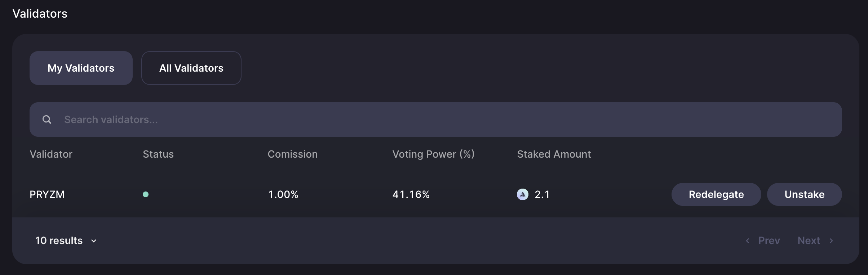The width and height of the screenshot is (868, 275).
Task: Click the Comission column header
Action: tap(293, 154)
